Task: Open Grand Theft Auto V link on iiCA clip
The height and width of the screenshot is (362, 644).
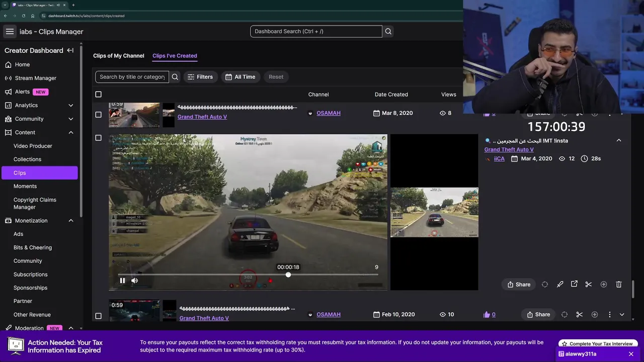Action: pyautogui.click(x=509, y=150)
